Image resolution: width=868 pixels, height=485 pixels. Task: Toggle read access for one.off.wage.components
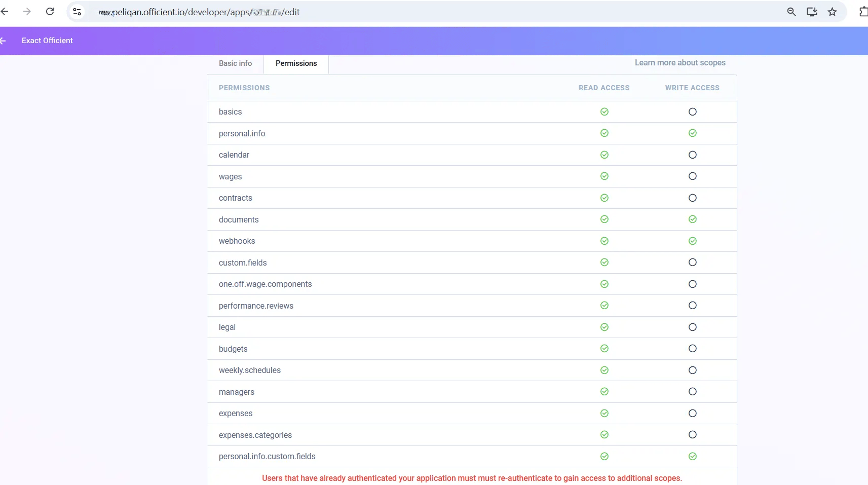604,284
